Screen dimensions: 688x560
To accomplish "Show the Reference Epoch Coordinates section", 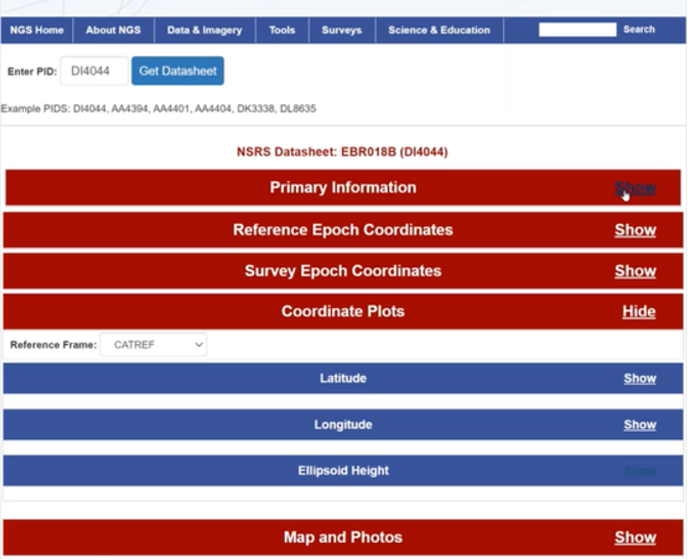I will coord(635,230).
